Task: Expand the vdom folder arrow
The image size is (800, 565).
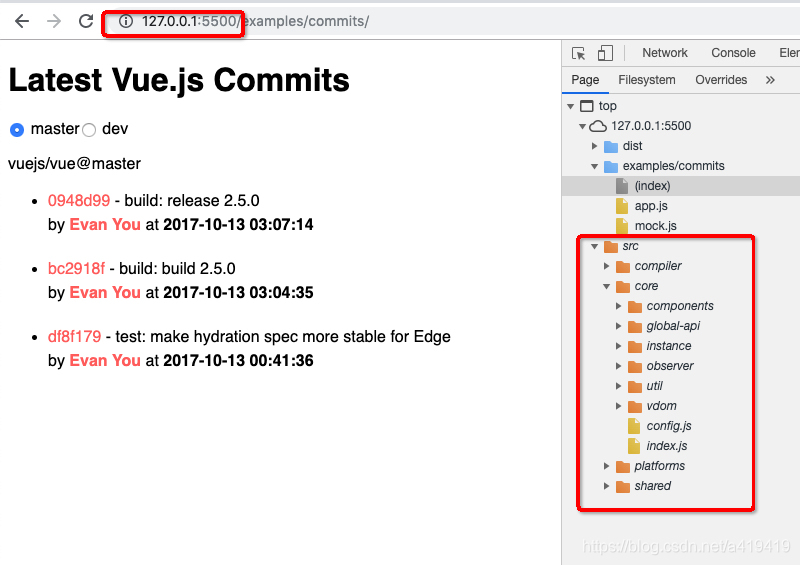Action: coord(618,406)
